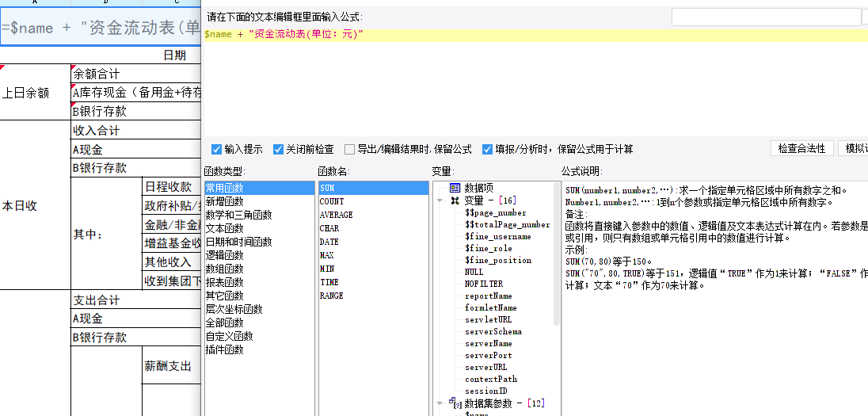
Task: Select the serverURL variable
Action: click(x=486, y=367)
